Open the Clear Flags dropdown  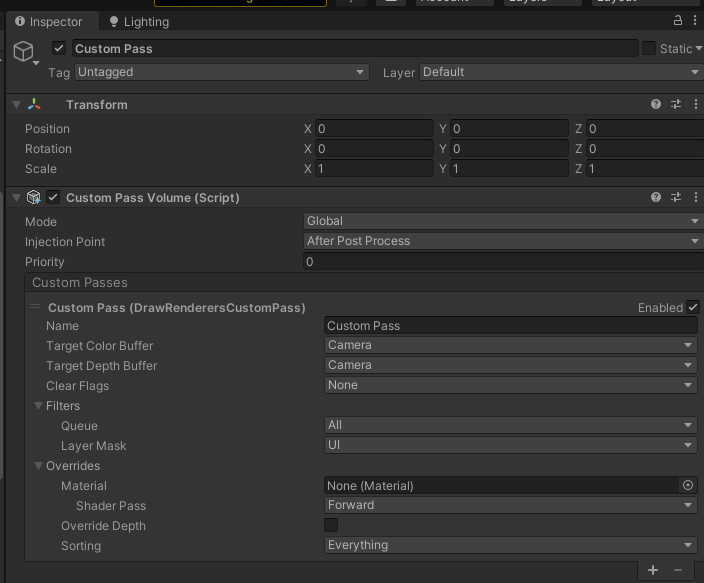pyautogui.click(x=510, y=385)
